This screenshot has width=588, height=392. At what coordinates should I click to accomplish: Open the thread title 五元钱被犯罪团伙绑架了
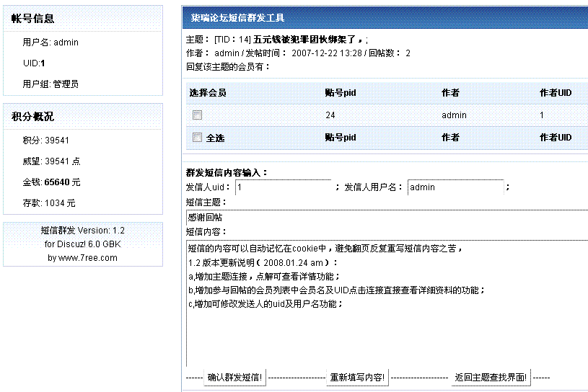(304, 40)
